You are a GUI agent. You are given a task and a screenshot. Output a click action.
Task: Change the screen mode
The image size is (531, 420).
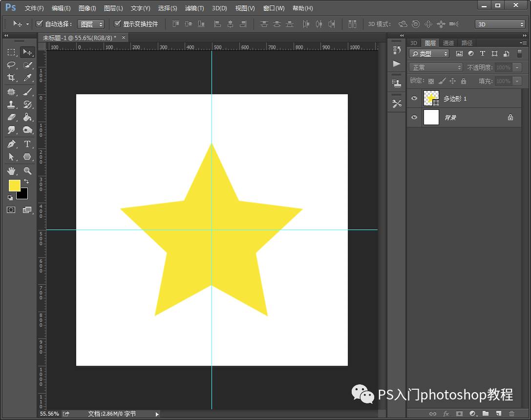(x=27, y=210)
